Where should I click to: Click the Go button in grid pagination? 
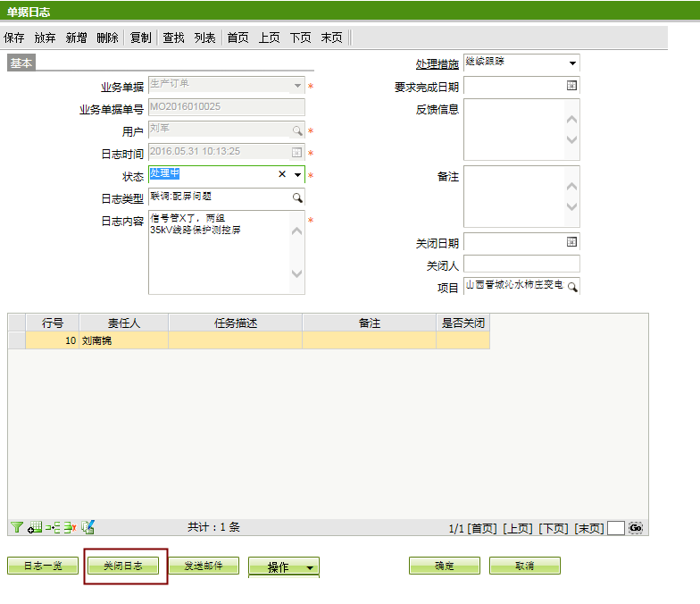tap(636, 528)
